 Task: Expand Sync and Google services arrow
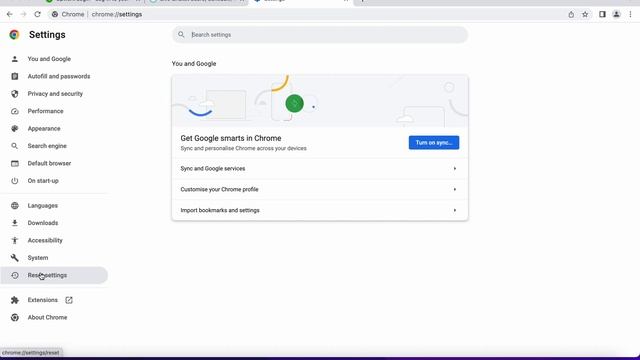[455, 169]
